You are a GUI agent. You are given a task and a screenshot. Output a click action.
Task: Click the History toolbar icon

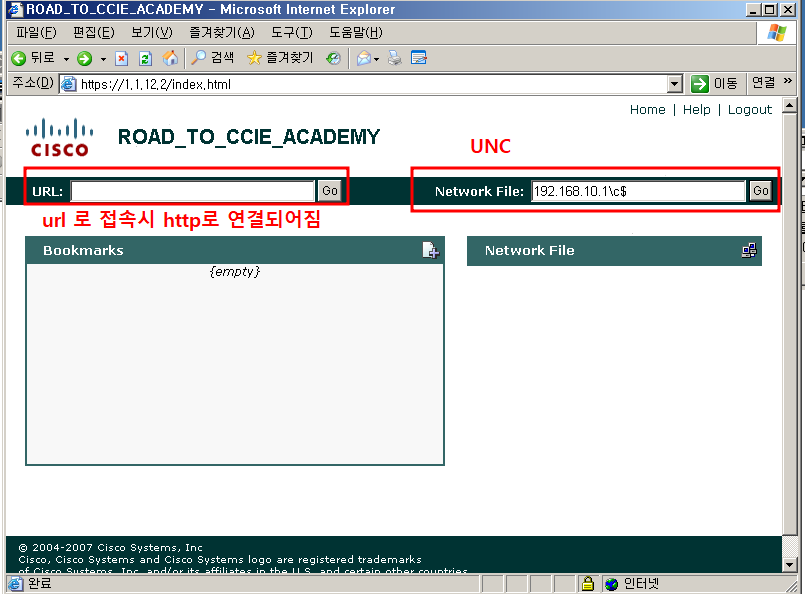tap(333, 58)
